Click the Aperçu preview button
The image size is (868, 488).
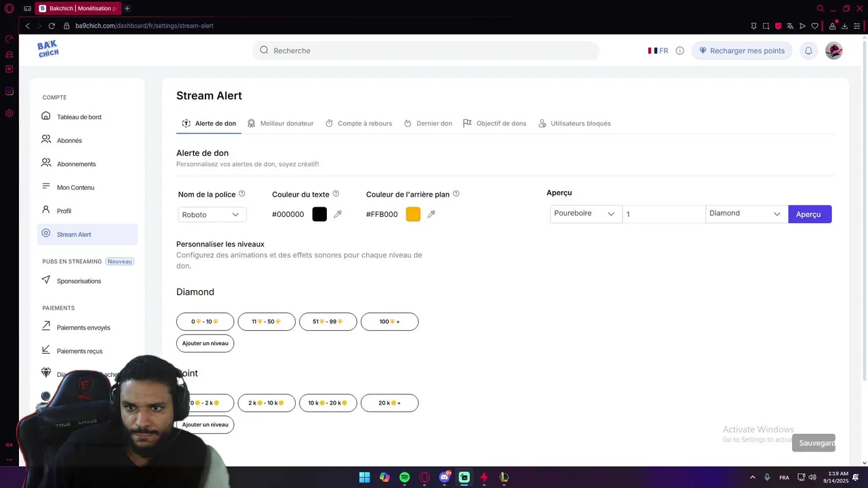[810, 214]
